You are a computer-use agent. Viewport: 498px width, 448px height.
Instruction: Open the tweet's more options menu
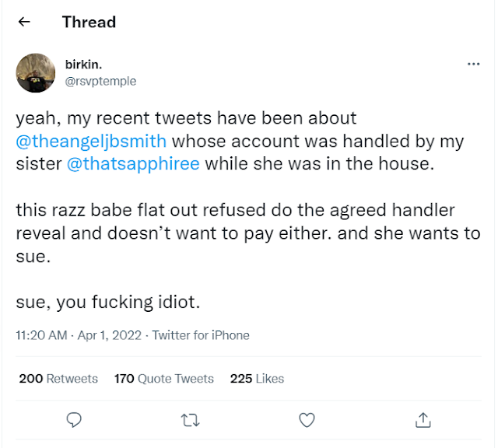click(x=473, y=64)
